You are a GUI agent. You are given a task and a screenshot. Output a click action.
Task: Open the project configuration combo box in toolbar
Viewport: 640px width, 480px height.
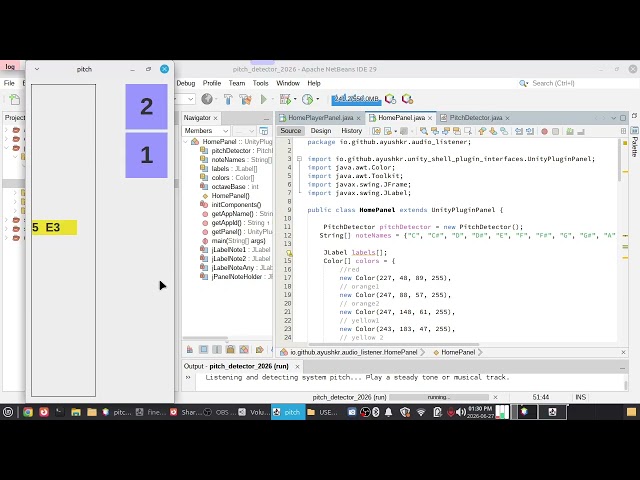pyautogui.click(x=186, y=99)
